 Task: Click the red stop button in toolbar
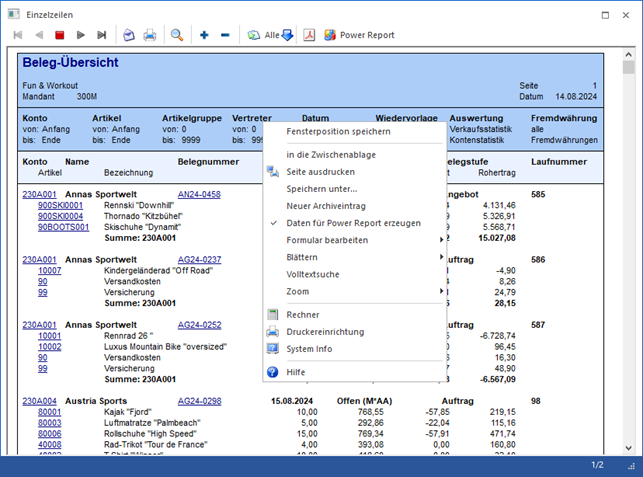pyautogui.click(x=60, y=35)
